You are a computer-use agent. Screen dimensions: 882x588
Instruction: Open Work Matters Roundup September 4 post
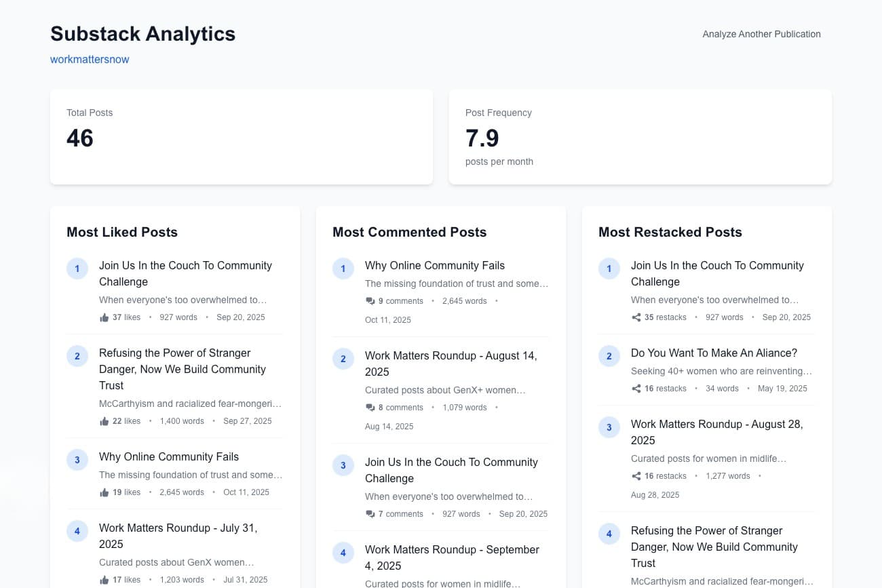[x=452, y=557]
